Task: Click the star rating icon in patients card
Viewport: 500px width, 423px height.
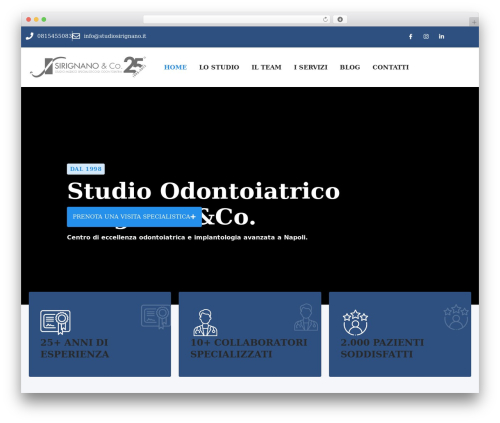Action: 355,322
